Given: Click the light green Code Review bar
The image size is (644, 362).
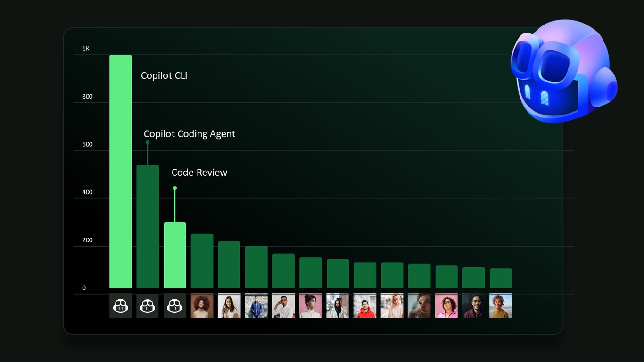Looking at the screenshot, I should tap(175, 255).
